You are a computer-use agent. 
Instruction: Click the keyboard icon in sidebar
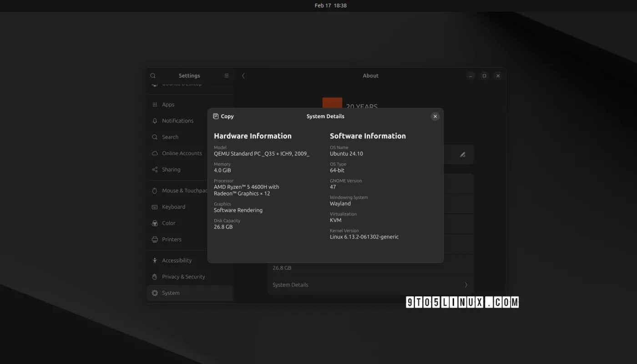coord(155,207)
